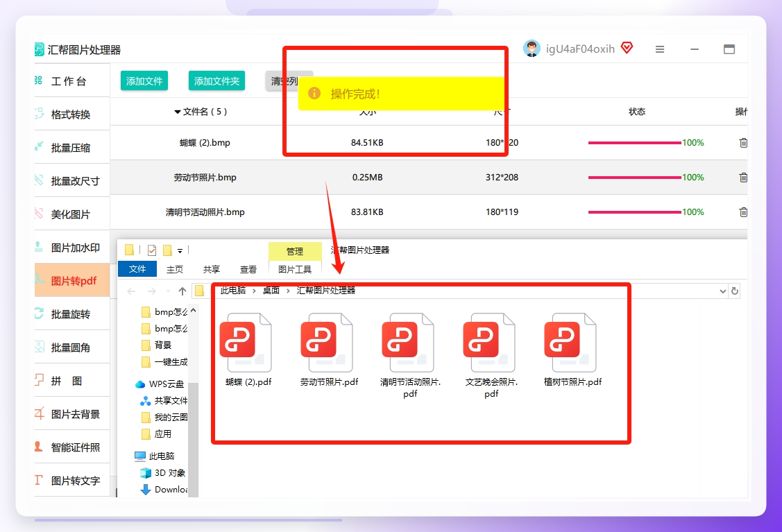Click the 添加文件夹 button

pyautogui.click(x=216, y=80)
